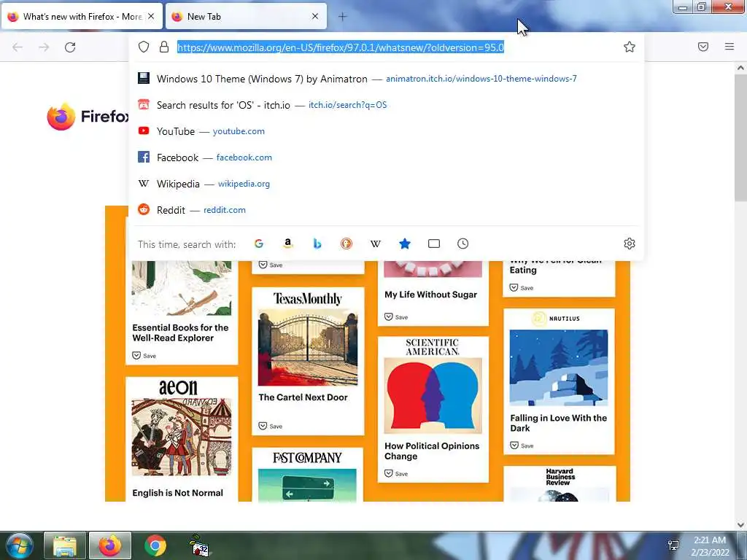Click the URL address bar field

point(386,47)
